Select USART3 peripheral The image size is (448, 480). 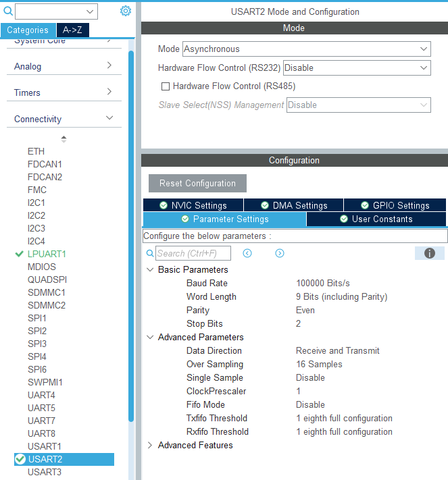pos(45,472)
